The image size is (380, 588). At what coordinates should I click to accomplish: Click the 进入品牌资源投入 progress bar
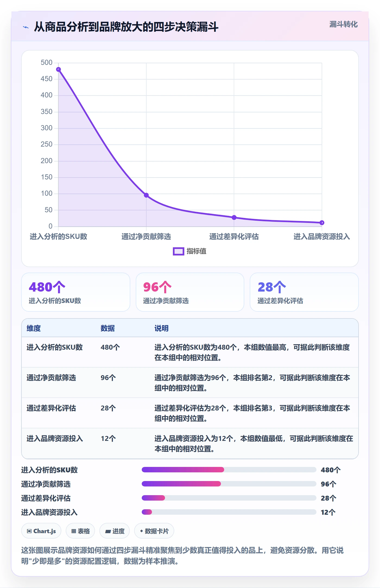tap(229, 512)
